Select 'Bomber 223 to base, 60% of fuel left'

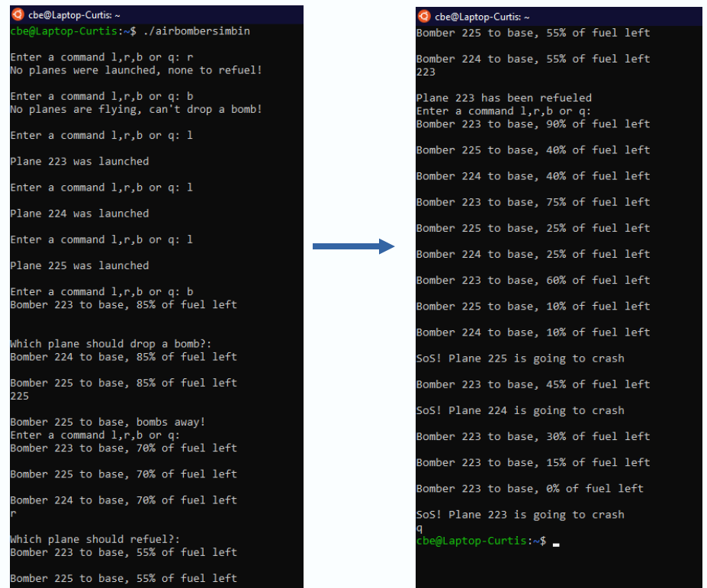point(533,281)
